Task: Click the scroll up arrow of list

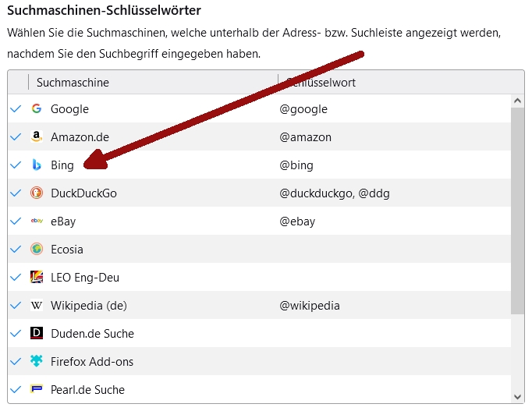Action: pos(517,101)
